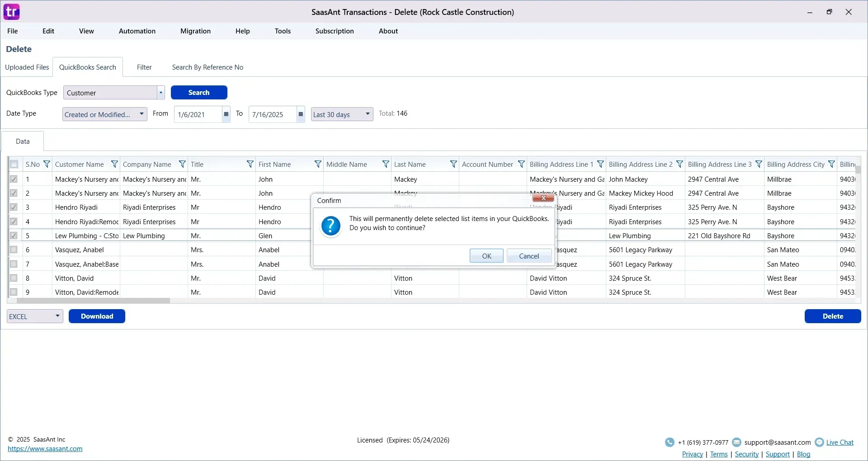The width and height of the screenshot is (868, 461).
Task: Confirm deletion with the OK button
Action: point(486,256)
